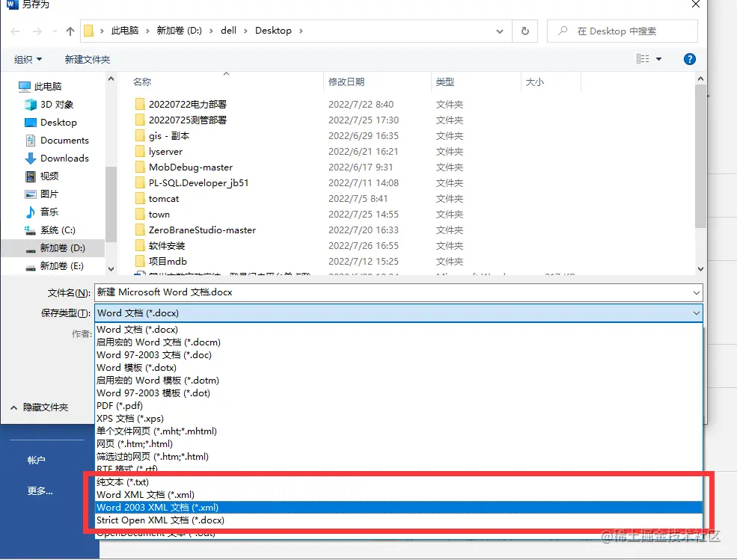Select the 项目mdb folder
The width and height of the screenshot is (737, 560).
coord(161,261)
